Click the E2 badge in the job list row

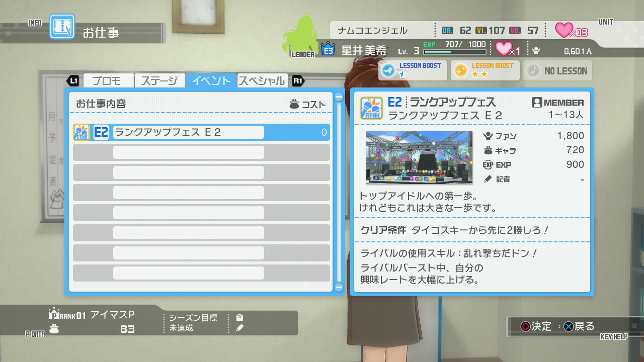(101, 133)
